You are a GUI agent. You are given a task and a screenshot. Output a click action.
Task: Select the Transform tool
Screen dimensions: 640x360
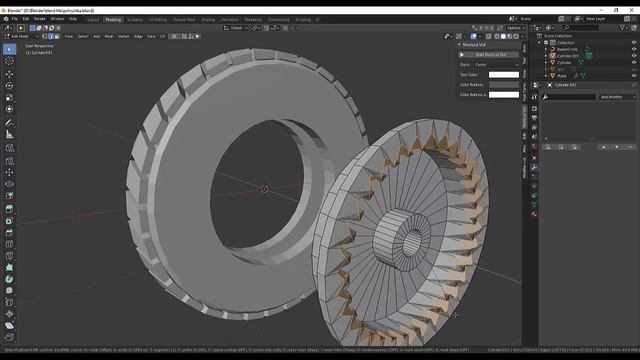click(x=9, y=109)
